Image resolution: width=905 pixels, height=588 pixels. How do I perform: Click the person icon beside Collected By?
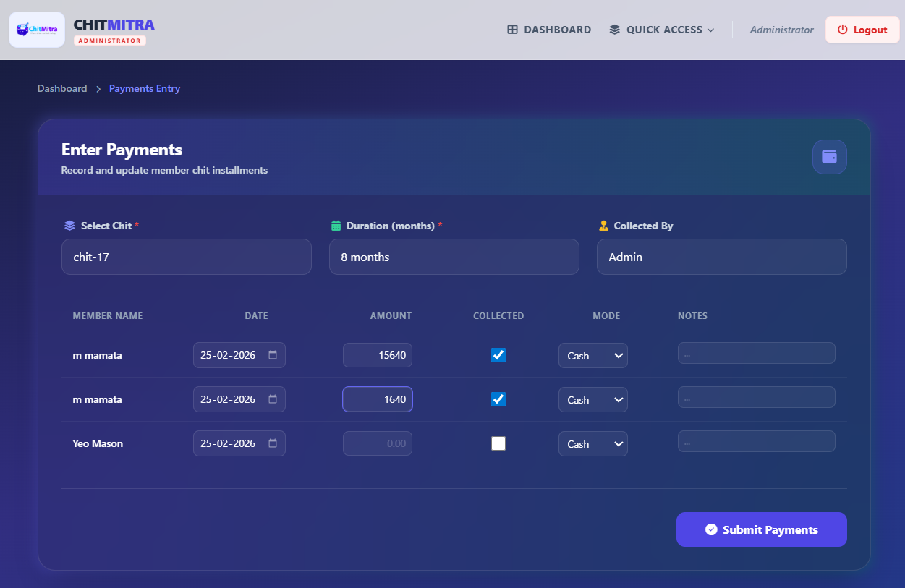[x=603, y=226]
